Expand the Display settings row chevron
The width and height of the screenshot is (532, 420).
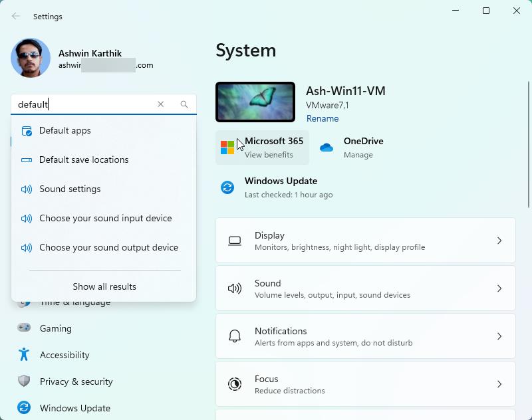tap(500, 241)
